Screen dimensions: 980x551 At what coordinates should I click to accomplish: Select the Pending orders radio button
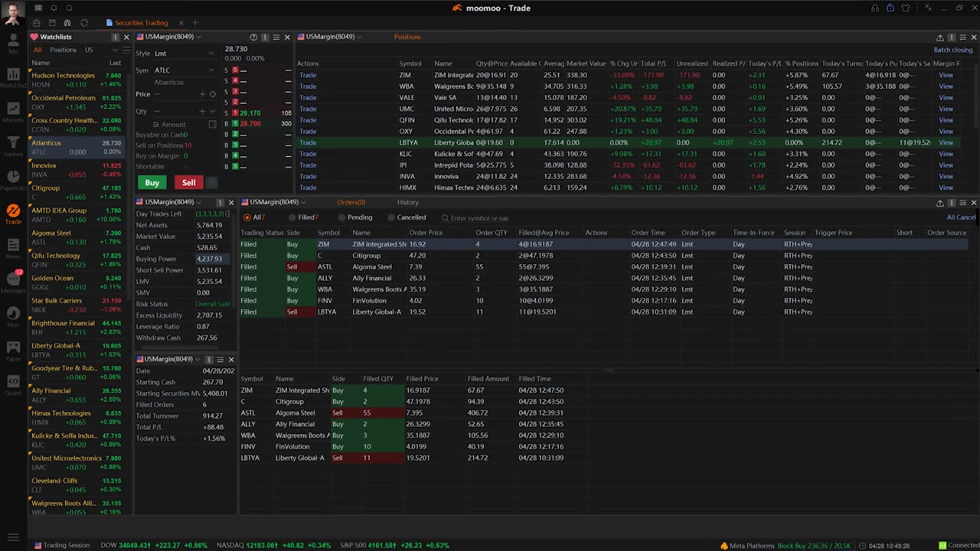(341, 217)
